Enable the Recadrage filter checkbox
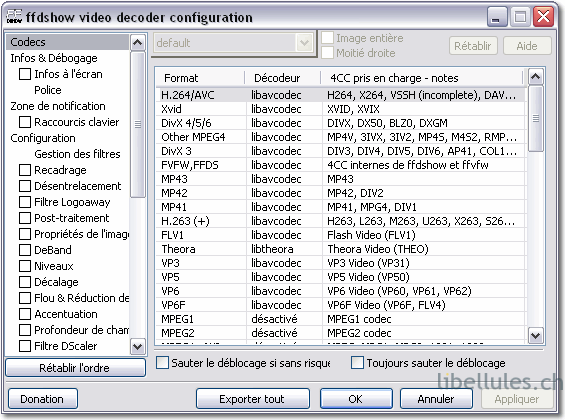565x420 pixels. (x=25, y=170)
